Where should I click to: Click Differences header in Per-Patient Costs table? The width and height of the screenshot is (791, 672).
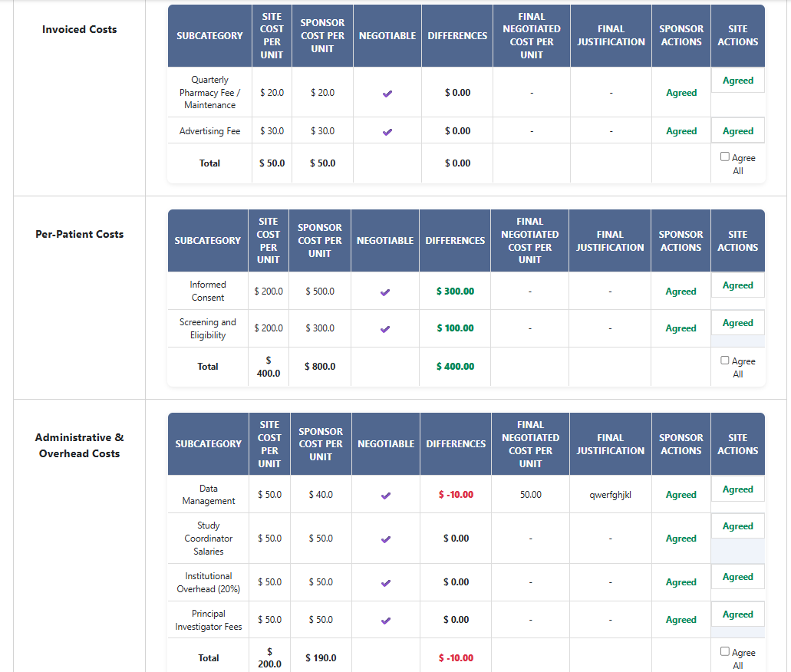455,241
